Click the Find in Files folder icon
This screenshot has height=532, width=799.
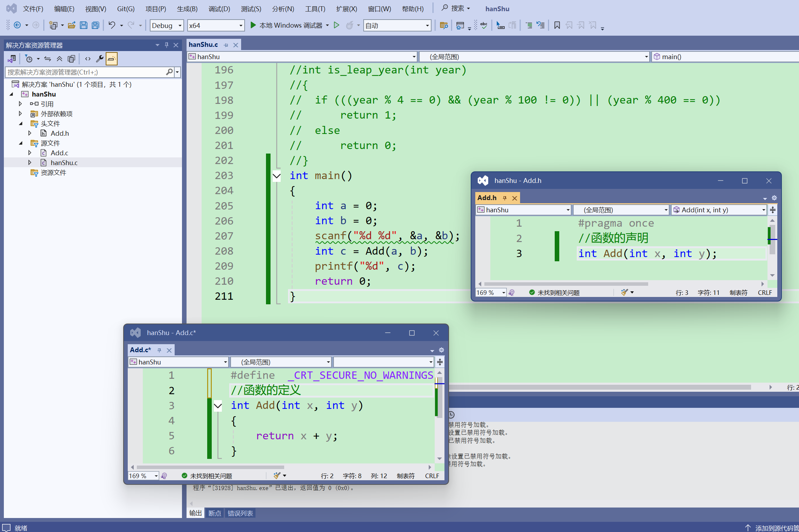coord(444,25)
